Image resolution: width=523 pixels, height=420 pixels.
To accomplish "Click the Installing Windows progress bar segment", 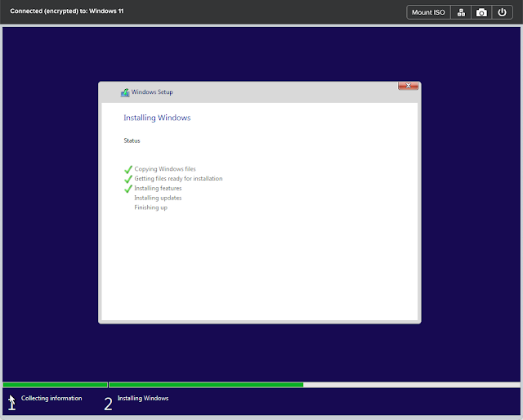I will [314, 385].
